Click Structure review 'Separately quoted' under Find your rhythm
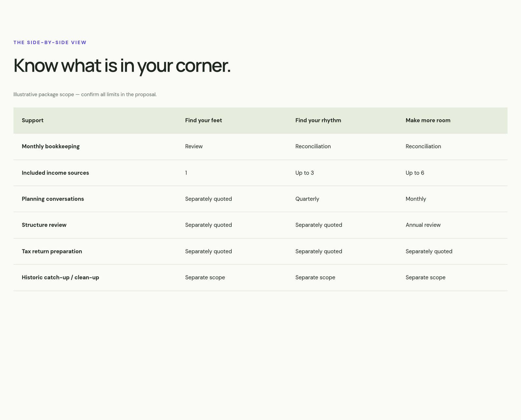 319,225
